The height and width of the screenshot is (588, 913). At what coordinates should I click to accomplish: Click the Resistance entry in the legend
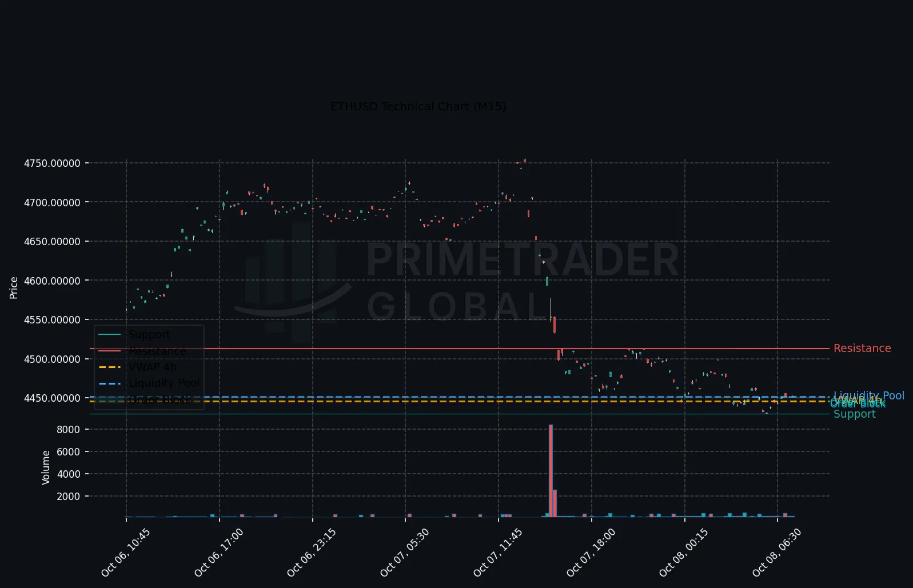(157, 351)
